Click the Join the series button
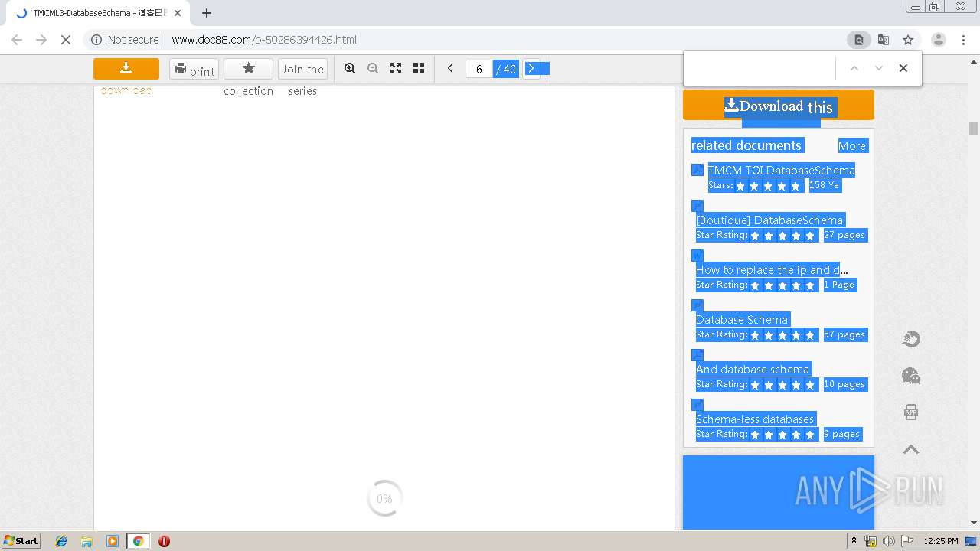Viewport: 980px width, 551px height. pyautogui.click(x=302, y=69)
